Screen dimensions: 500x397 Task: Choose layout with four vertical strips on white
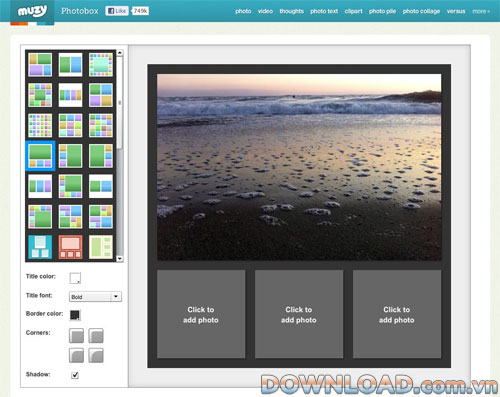(x=70, y=95)
